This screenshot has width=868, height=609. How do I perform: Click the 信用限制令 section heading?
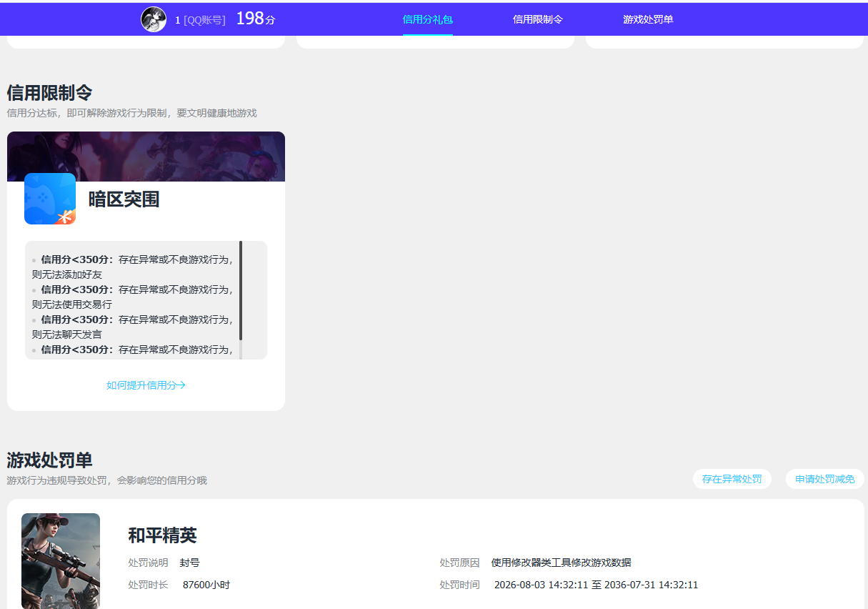(x=49, y=92)
